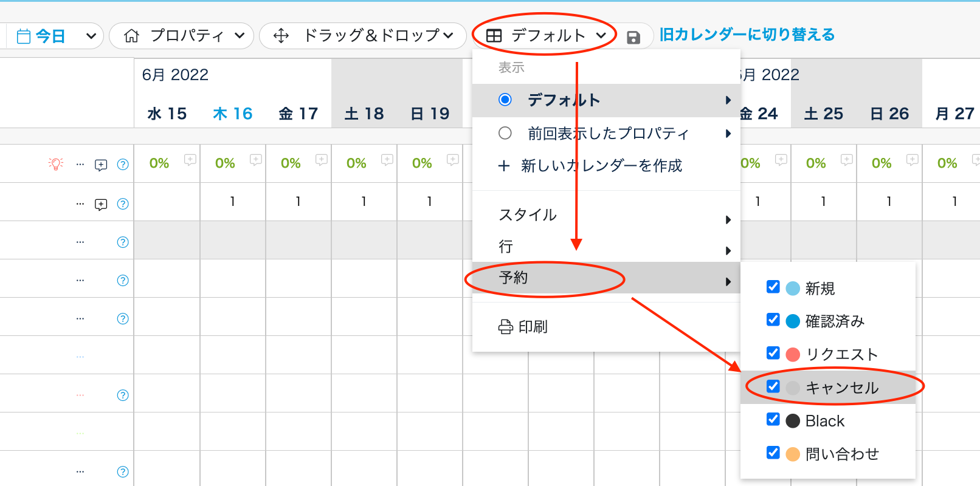Image resolution: width=980 pixels, height=486 pixels.
Task: Select the 前回表示したプロパティ radio button
Action: point(505,133)
